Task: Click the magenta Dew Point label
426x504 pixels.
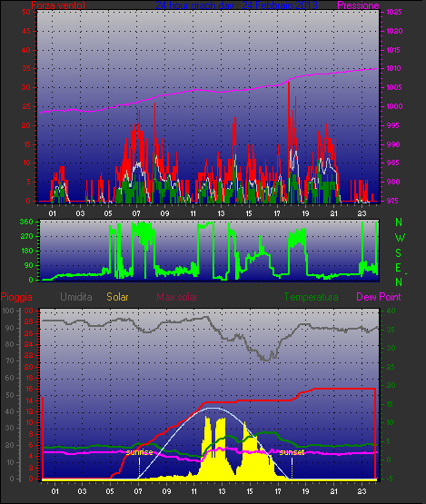Action: click(379, 297)
